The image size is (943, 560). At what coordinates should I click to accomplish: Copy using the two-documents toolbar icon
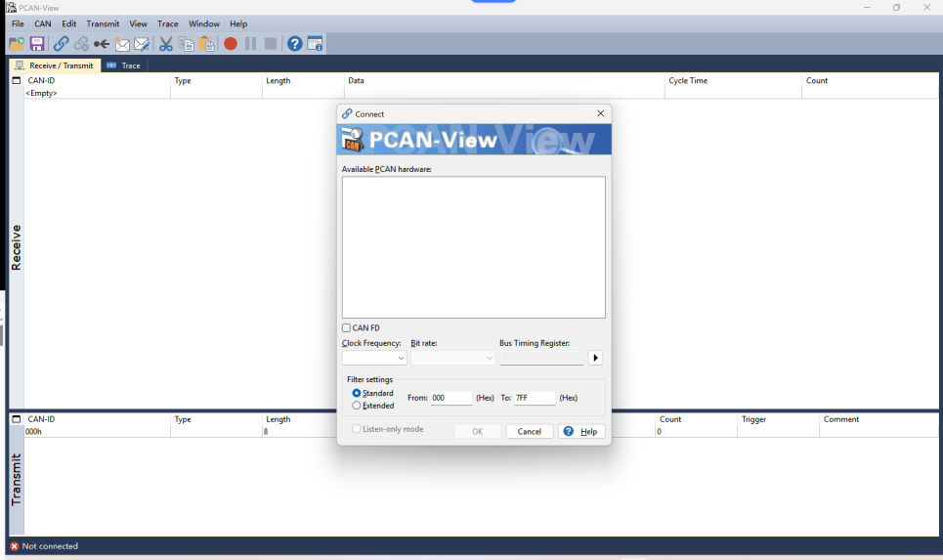click(187, 44)
